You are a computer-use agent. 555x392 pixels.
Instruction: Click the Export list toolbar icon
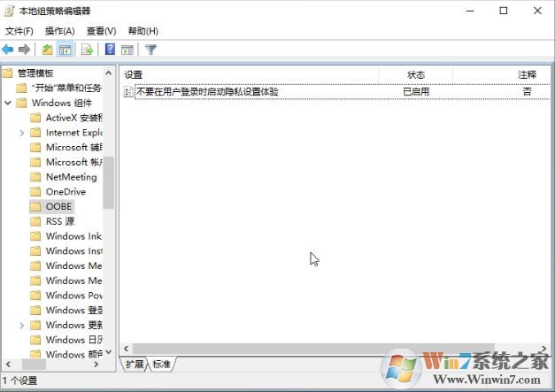(x=87, y=50)
